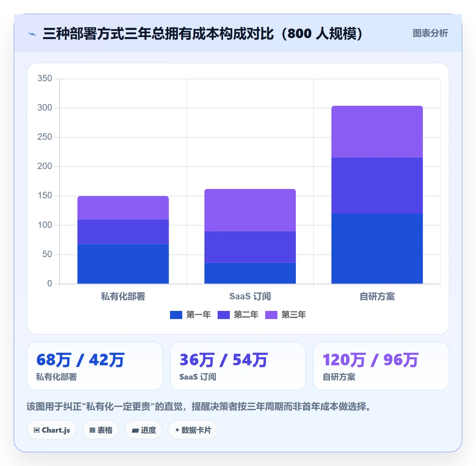The width and height of the screenshot is (476, 466).
Task: Toggle the 第三年 legend item
Action: tap(286, 315)
